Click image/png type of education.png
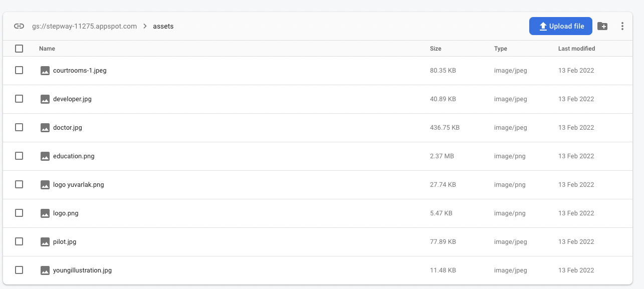 510,156
